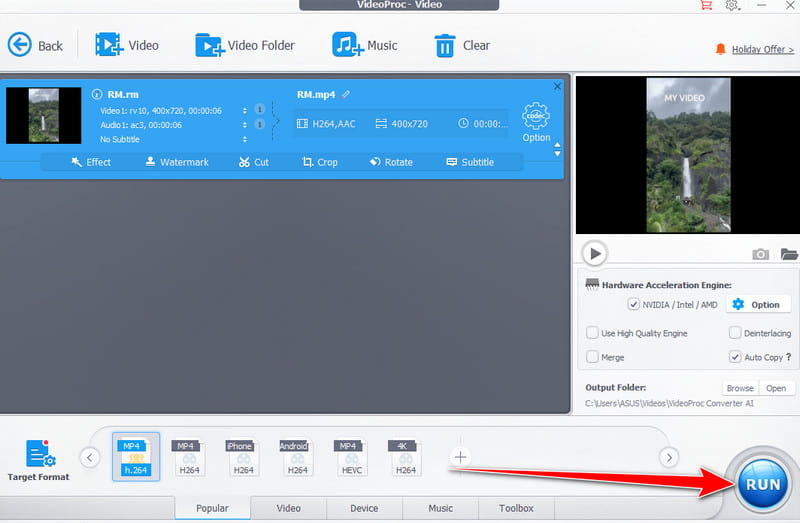Click the Music import icon

pos(347,45)
